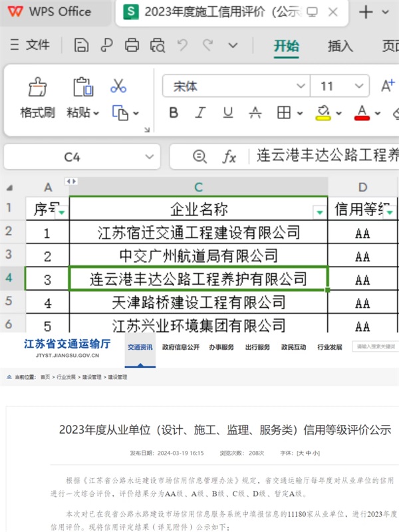The image size is (399, 532).
Task: Click the Name Box showing C4
Action: [72, 157]
